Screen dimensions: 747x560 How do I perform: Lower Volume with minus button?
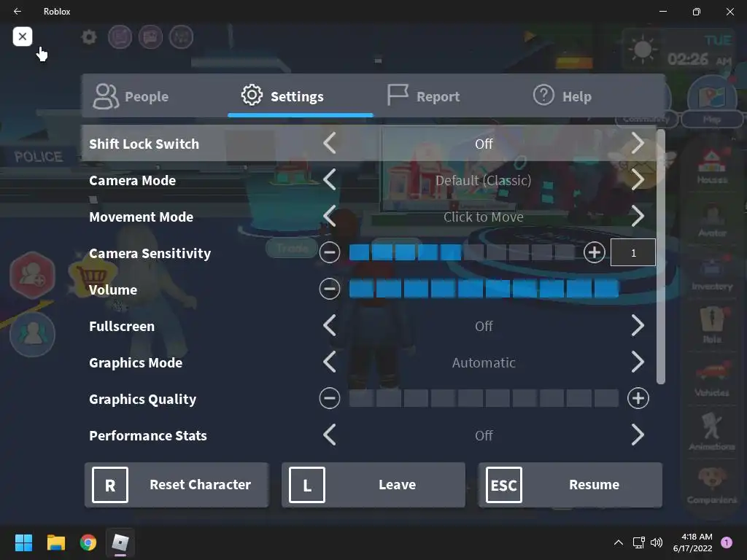[330, 289]
